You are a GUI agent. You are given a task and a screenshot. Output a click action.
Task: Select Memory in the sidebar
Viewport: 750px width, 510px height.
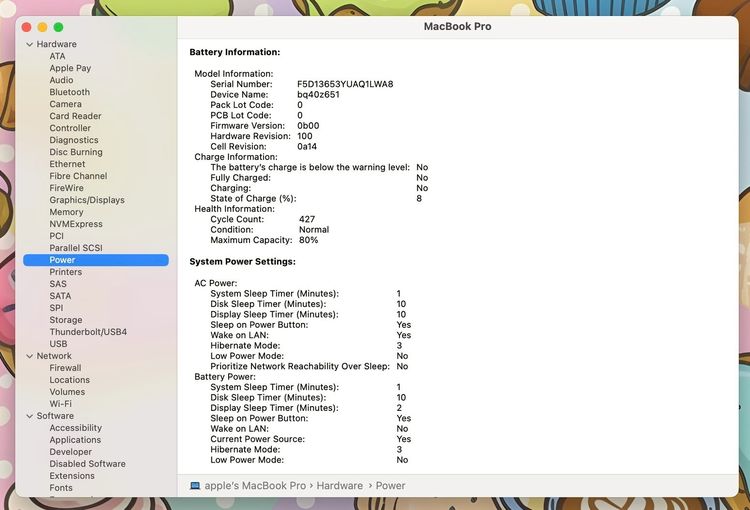(x=66, y=212)
